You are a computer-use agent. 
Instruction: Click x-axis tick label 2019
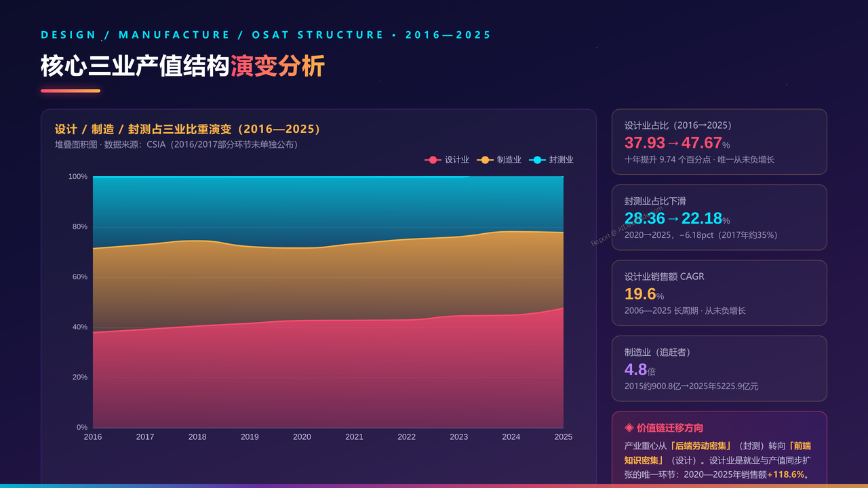point(250,437)
